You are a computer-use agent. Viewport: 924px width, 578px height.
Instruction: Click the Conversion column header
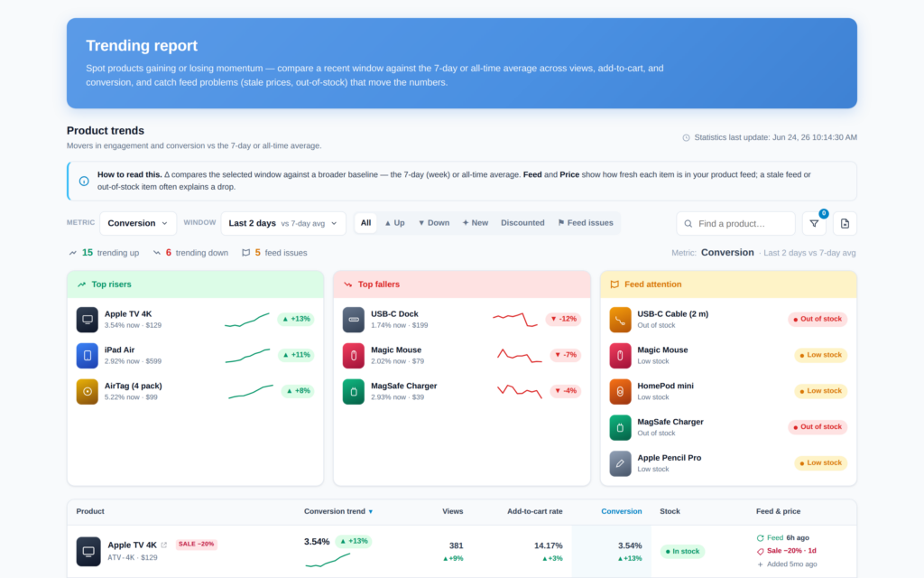(x=621, y=511)
